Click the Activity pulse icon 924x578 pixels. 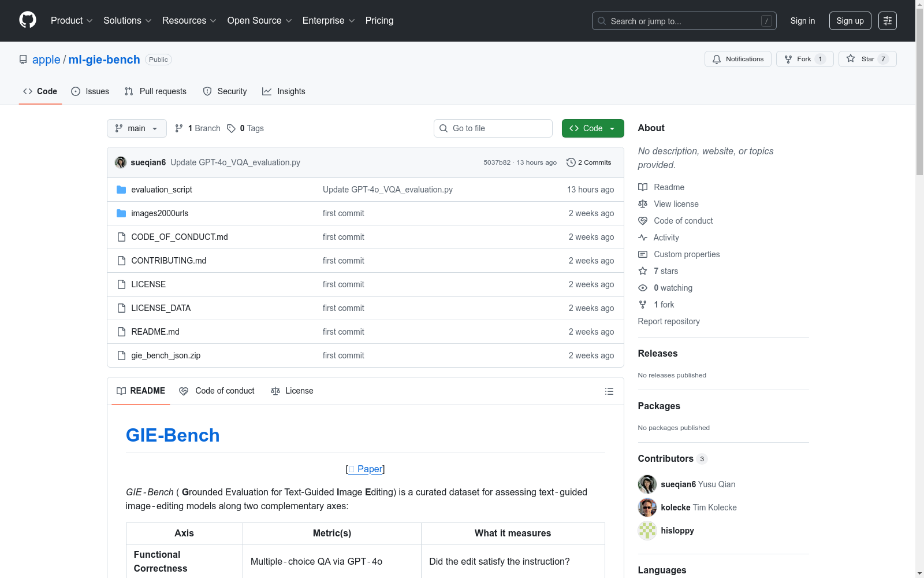coord(643,238)
